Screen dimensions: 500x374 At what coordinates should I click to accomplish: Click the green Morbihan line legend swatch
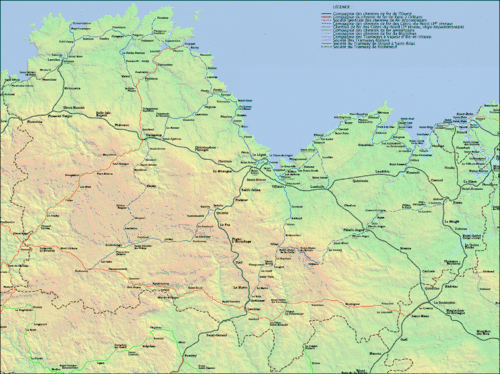pos(326,34)
